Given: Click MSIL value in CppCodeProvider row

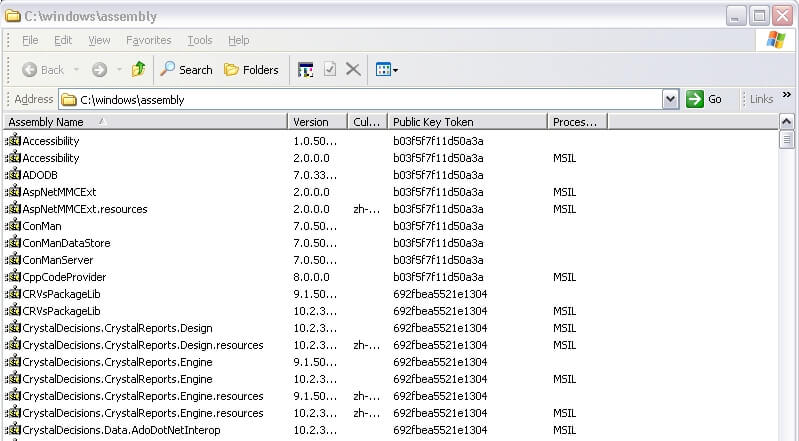Looking at the screenshot, I should [565, 277].
